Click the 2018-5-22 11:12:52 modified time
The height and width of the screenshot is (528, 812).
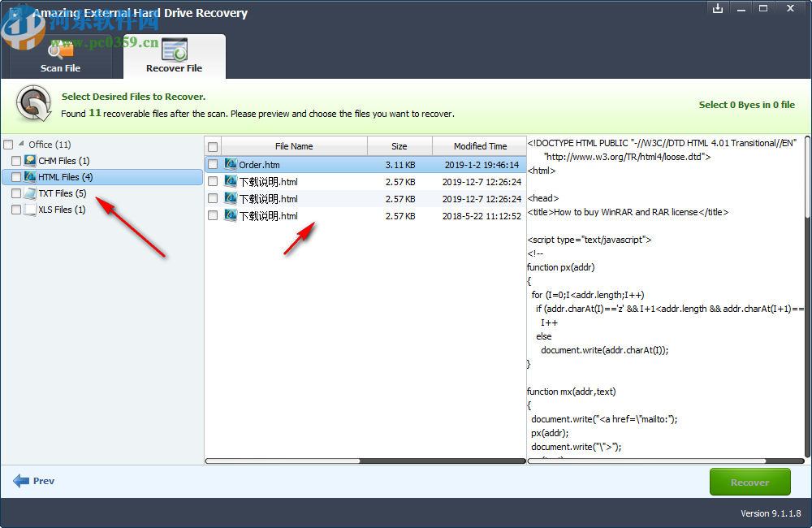coord(482,216)
